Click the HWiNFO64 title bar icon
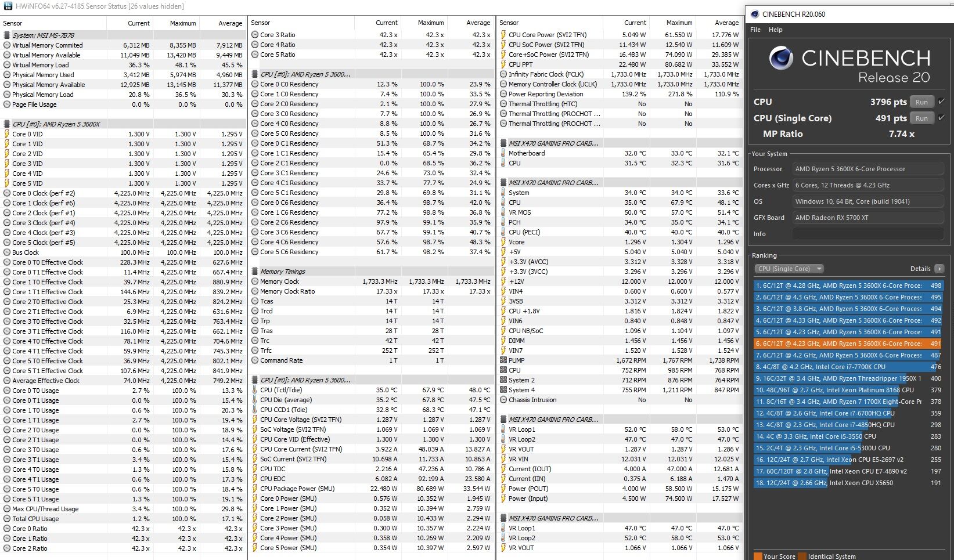This screenshot has width=954, height=560. [x=8, y=6]
